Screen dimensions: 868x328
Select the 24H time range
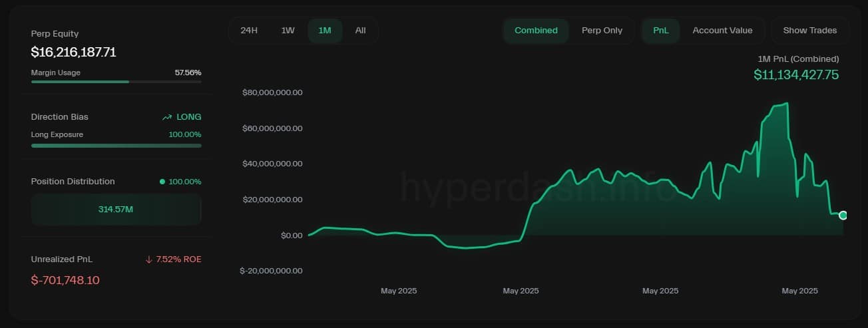click(x=249, y=31)
